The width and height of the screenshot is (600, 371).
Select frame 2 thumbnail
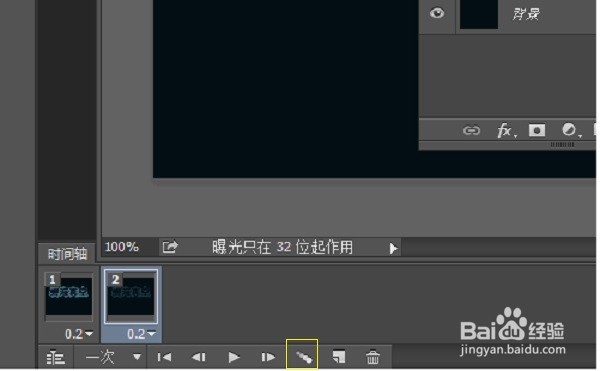coord(131,297)
